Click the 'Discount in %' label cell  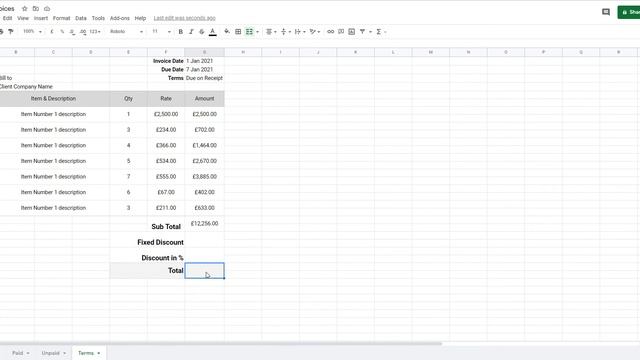tap(162, 258)
